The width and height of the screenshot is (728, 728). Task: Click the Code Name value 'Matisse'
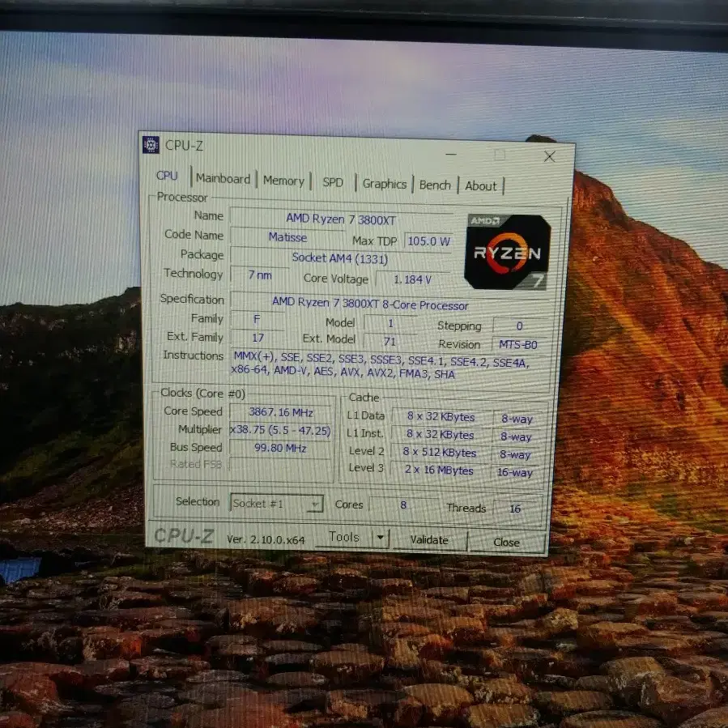pyautogui.click(x=287, y=237)
